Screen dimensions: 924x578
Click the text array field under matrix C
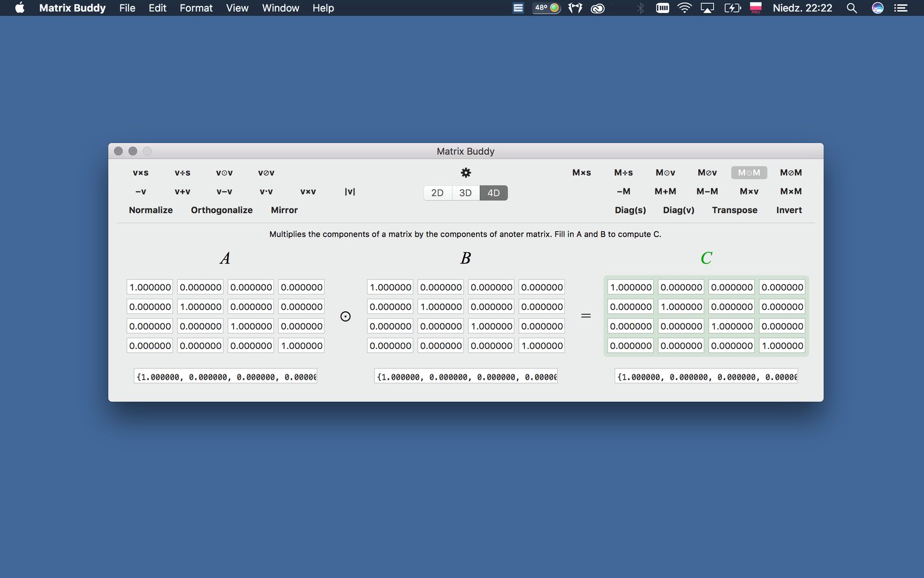pyautogui.click(x=706, y=376)
